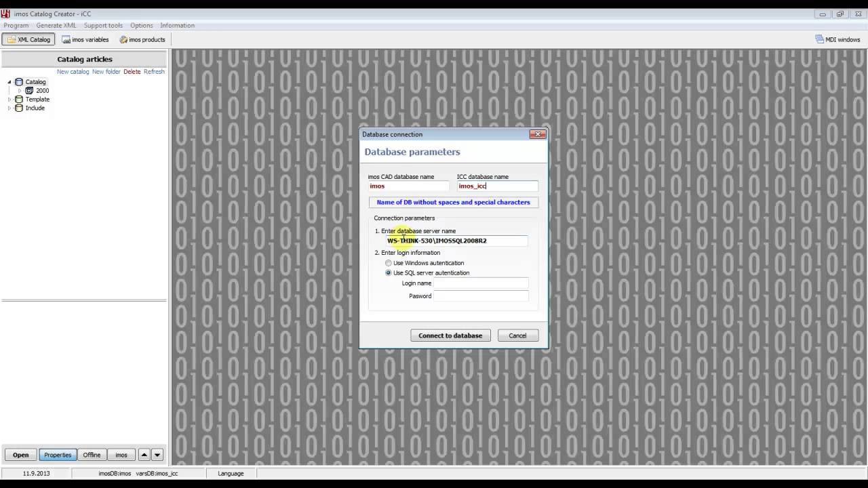Switch to the XML Catalog view

(x=28, y=40)
